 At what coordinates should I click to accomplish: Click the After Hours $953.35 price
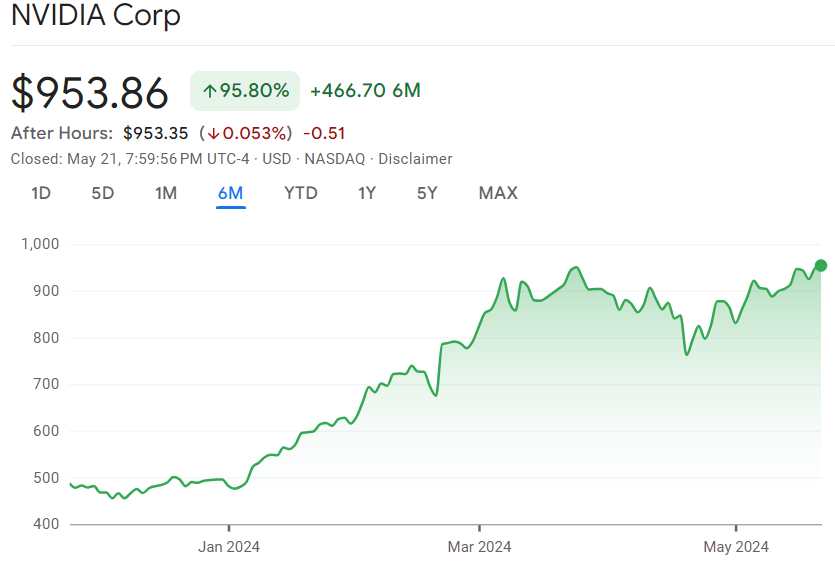[x=155, y=133]
